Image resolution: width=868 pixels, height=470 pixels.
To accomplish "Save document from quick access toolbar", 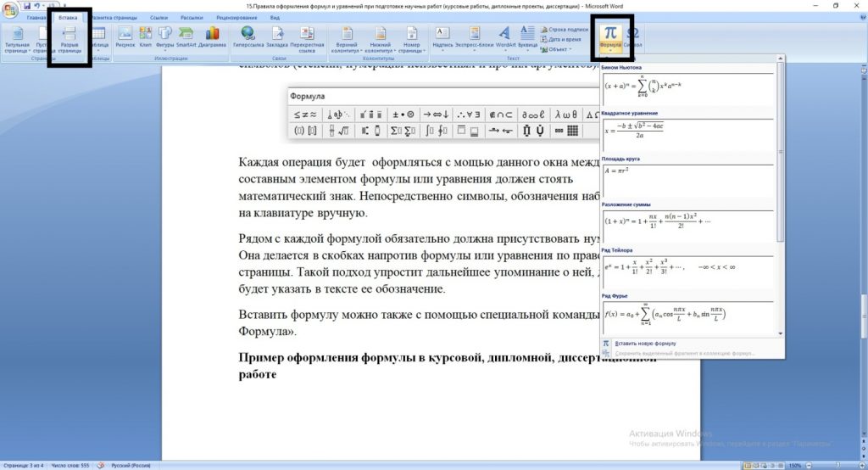I will click(x=27, y=5).
